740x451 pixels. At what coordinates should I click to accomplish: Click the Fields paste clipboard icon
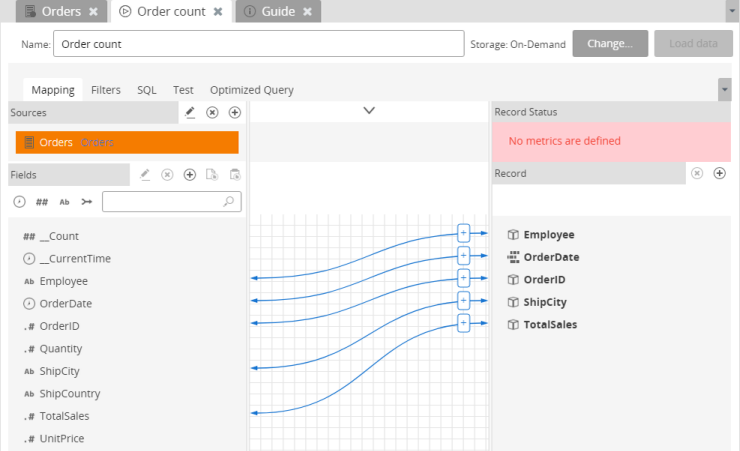click(235, 175)
